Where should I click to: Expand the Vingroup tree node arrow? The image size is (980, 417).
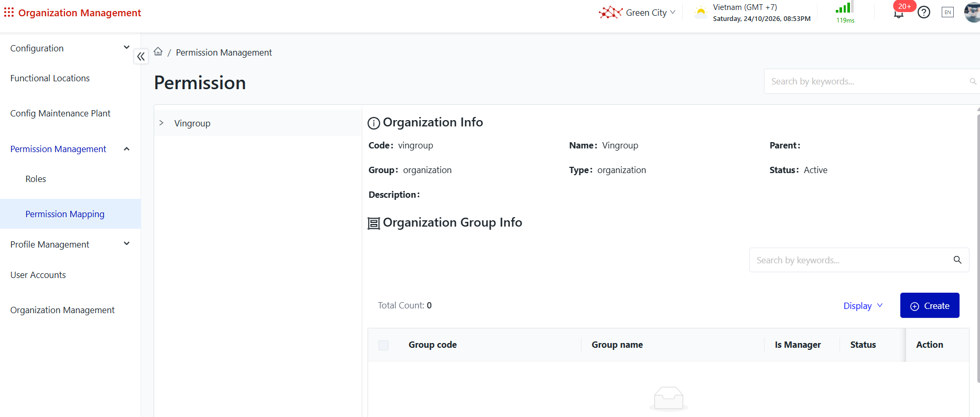coord(161,123)
